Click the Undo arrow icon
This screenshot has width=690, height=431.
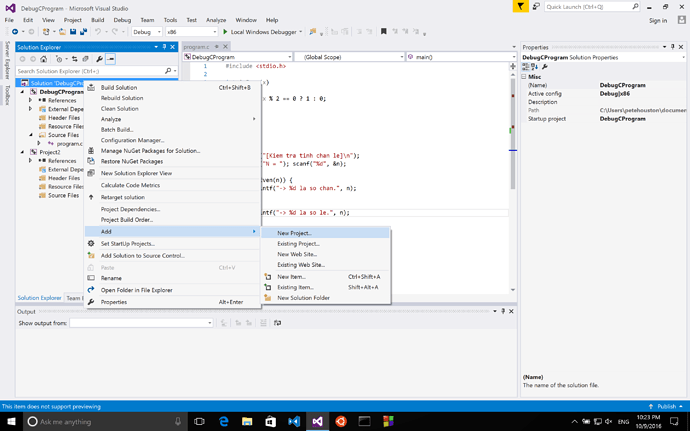click(x=98, y=32)
